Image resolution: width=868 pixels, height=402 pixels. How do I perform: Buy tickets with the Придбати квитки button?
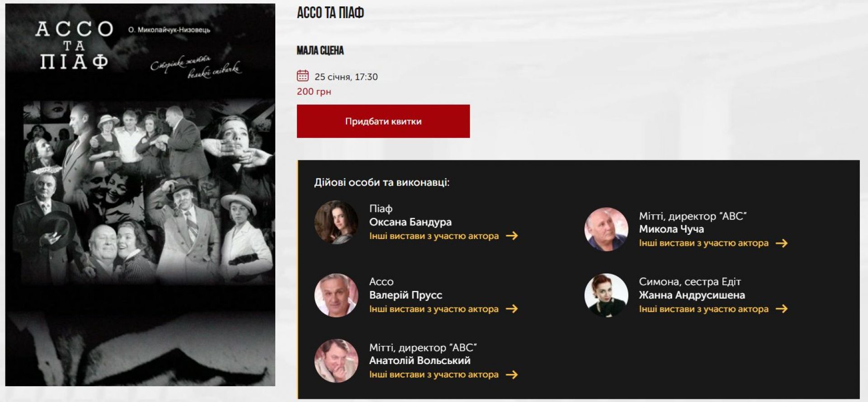pos(383,121)
